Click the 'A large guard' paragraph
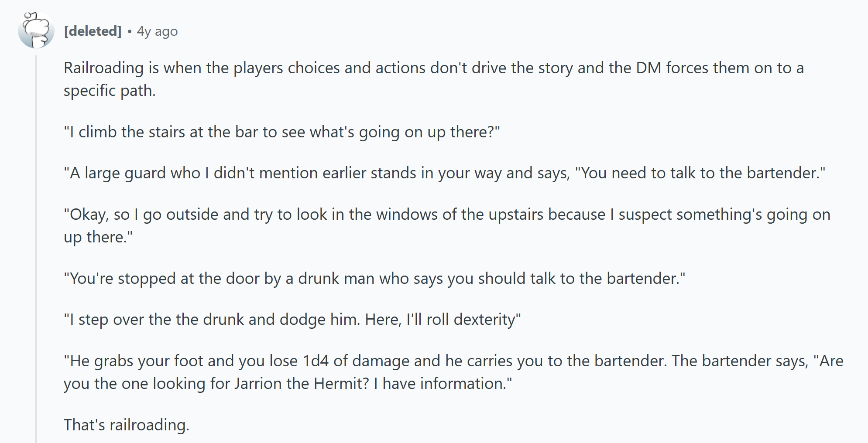The image size is (868, 443). click(445, 173)
